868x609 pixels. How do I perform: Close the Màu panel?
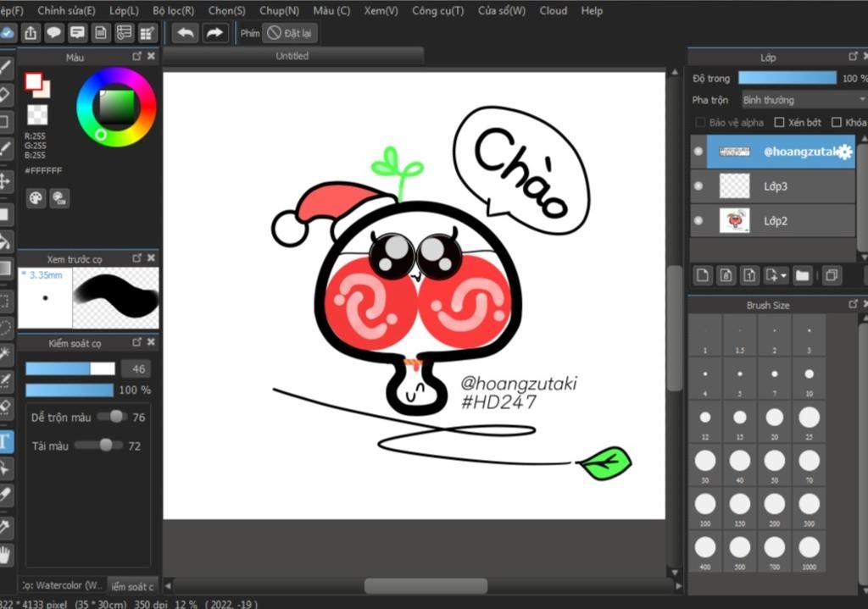click(151, 57)
